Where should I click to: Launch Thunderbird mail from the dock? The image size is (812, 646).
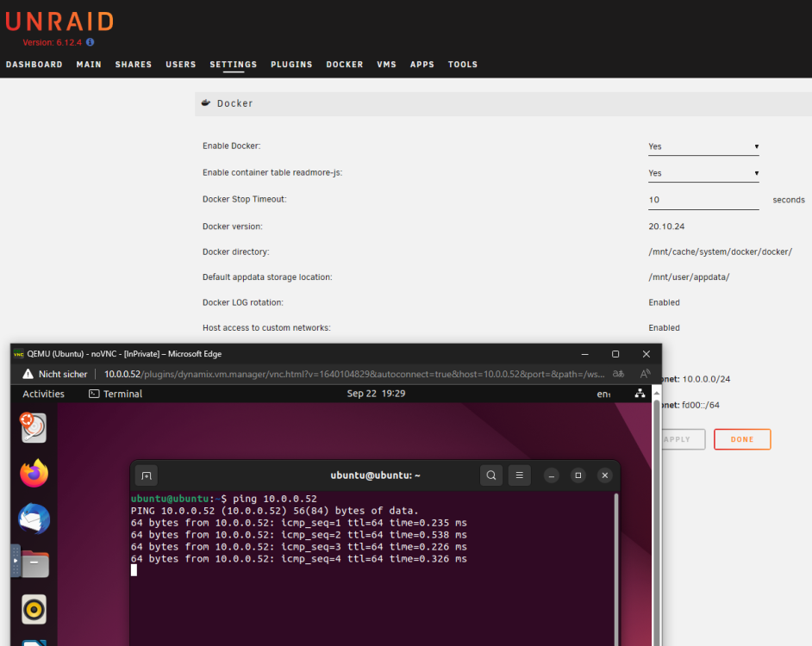click(x=34, y=519)
